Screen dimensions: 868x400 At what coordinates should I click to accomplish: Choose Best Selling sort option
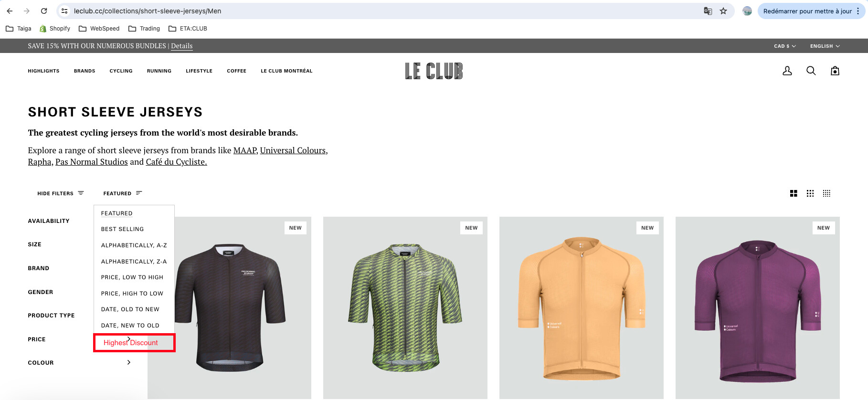tap(122, 229)
